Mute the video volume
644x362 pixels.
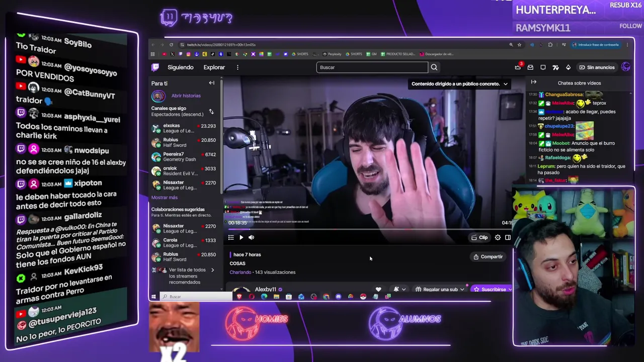tap(251, 237)
